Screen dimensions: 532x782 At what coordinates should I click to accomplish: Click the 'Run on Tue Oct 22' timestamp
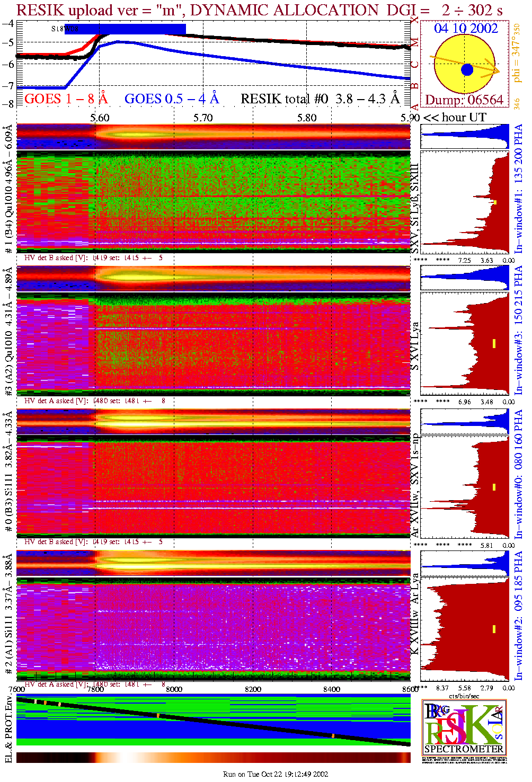click(x=276, y=774)
